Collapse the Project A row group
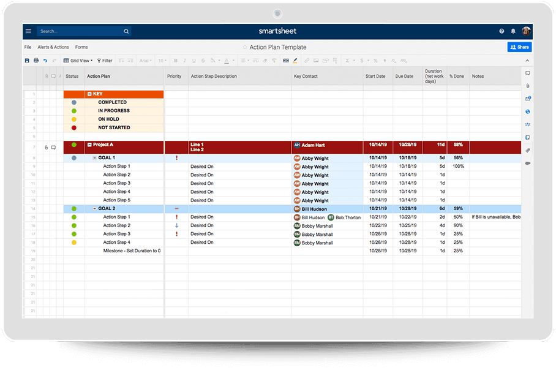Viewport: 556px width, 392px height. tap(89, 145)
